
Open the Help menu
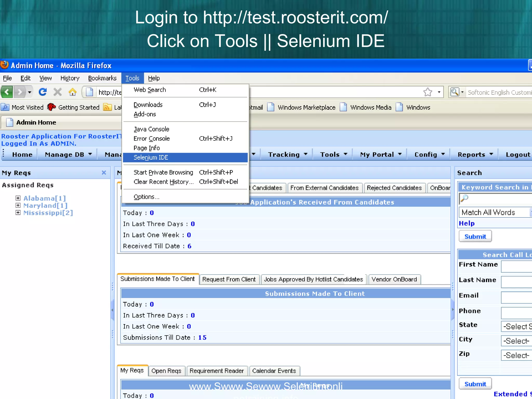(154, 78)
